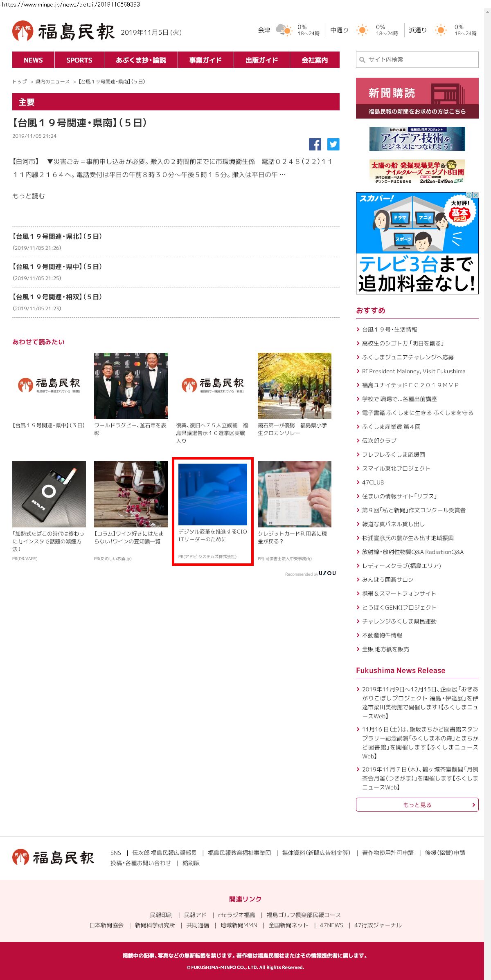Open the 新聞購読 subscription banner
Image resolution: width=491 pixels, height=980 pixels.
pyautogui.click(x=417, y=98)
